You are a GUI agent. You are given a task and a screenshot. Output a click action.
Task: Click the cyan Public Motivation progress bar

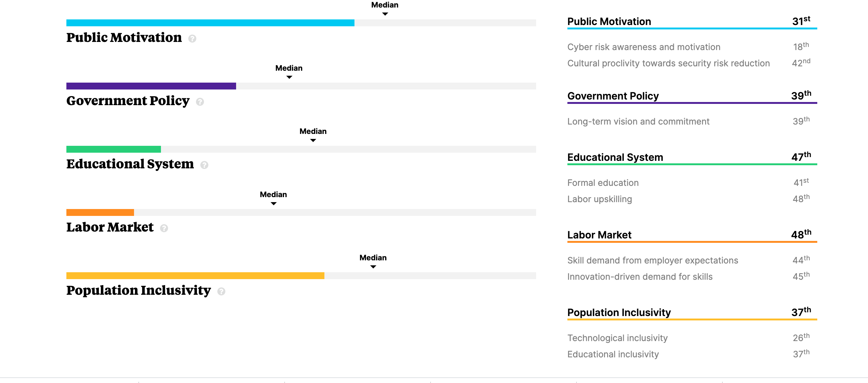[x=210, y=23]
